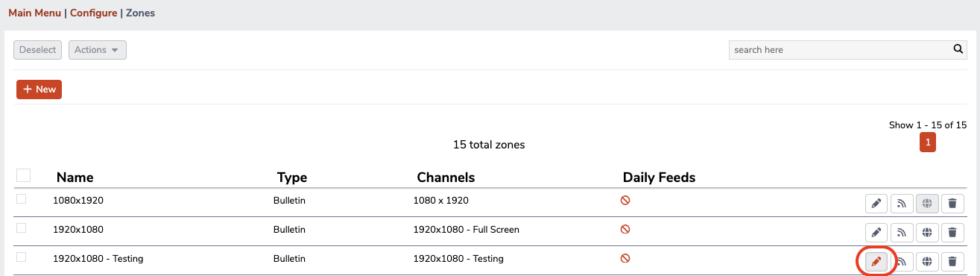
Task: Click the Deselect button
Action: pyautogui.click(x=38, y=50)
